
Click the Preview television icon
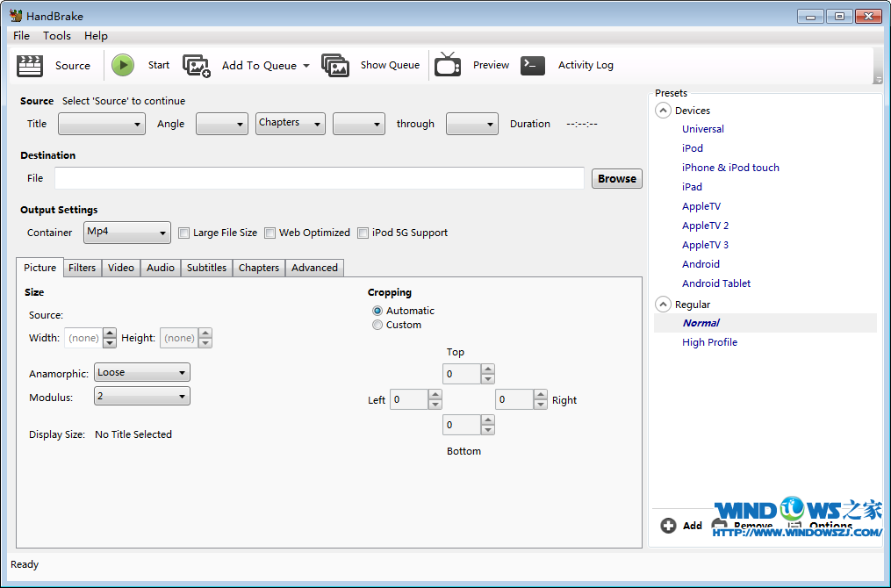click(448, 65)
